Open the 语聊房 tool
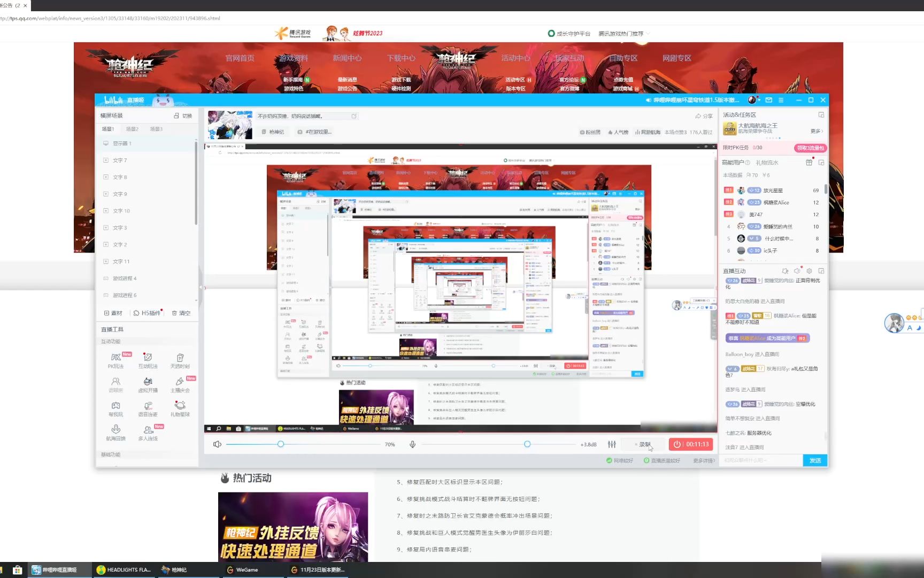The width and height of the screenshot is (924, 578). coord(115,385)
